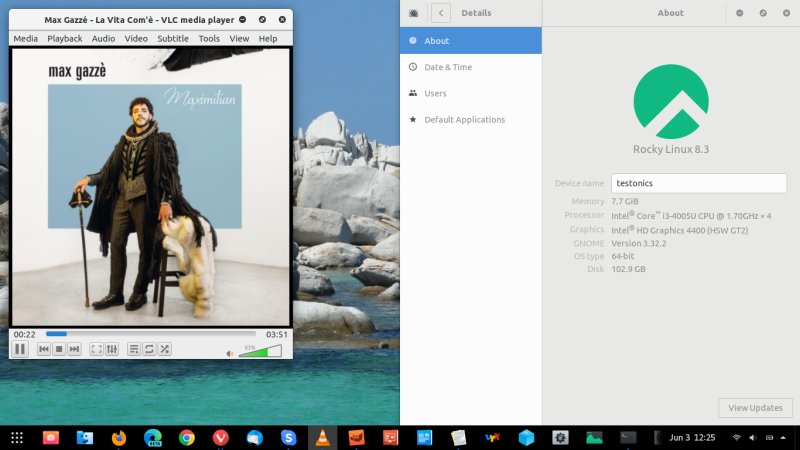Open the Media menu
Screen dimensions: 800x450
click(25, 38)
